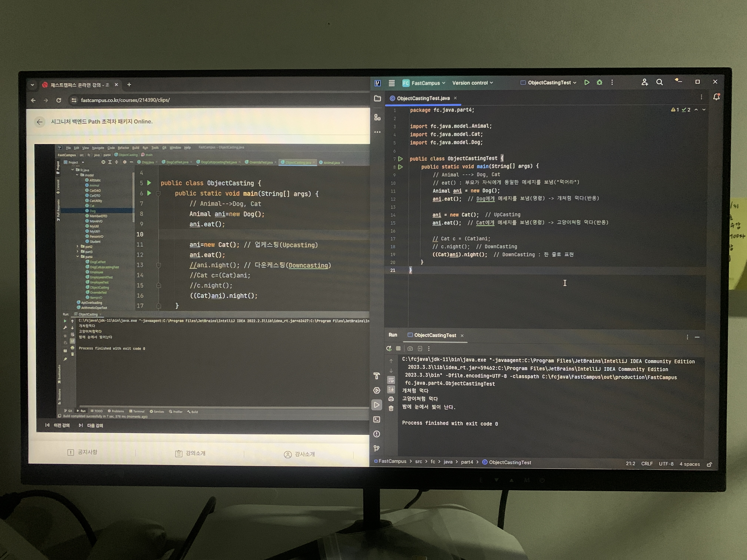The width and height of the screenshot is (747, 560).
Task: Clear all console output with trash icon
Action: (391, 409)
